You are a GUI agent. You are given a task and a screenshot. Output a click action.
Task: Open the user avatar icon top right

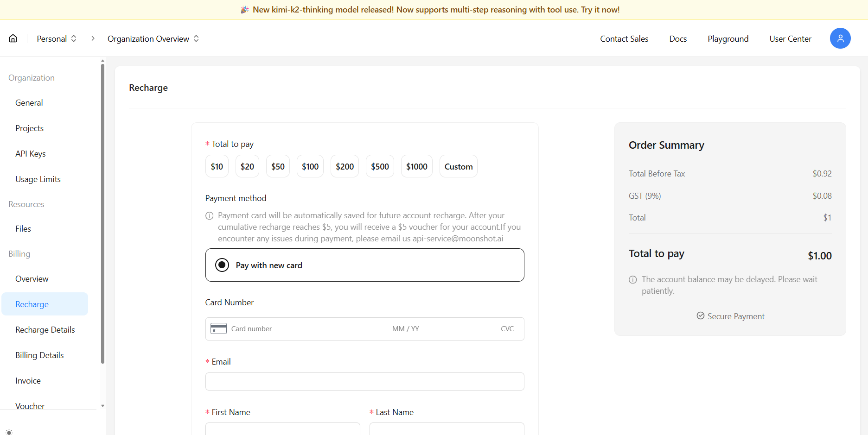click(x=840, y=38)
